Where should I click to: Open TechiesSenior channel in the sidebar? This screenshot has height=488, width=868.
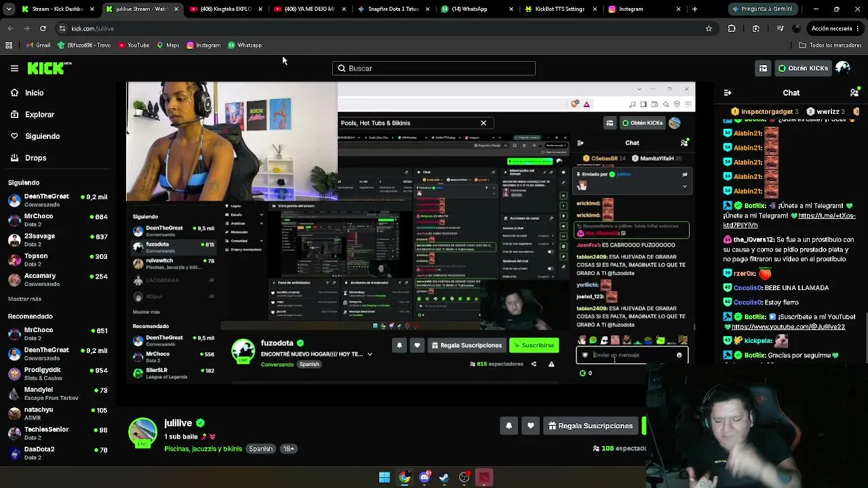(58, 433)
